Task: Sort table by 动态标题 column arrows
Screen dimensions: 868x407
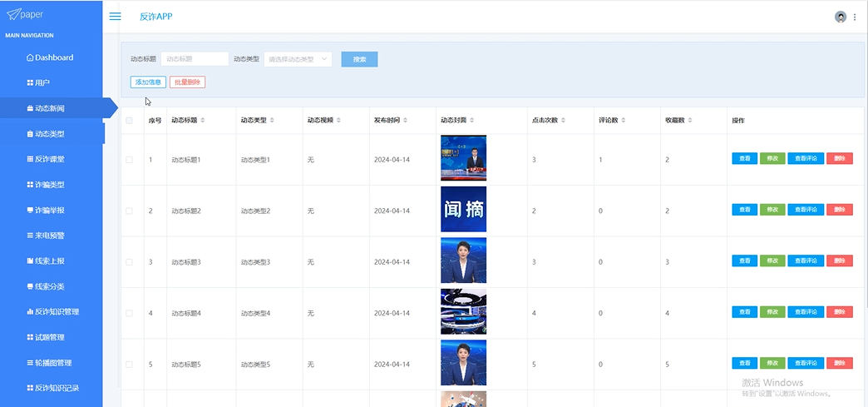Action: (x=203, y=121)
